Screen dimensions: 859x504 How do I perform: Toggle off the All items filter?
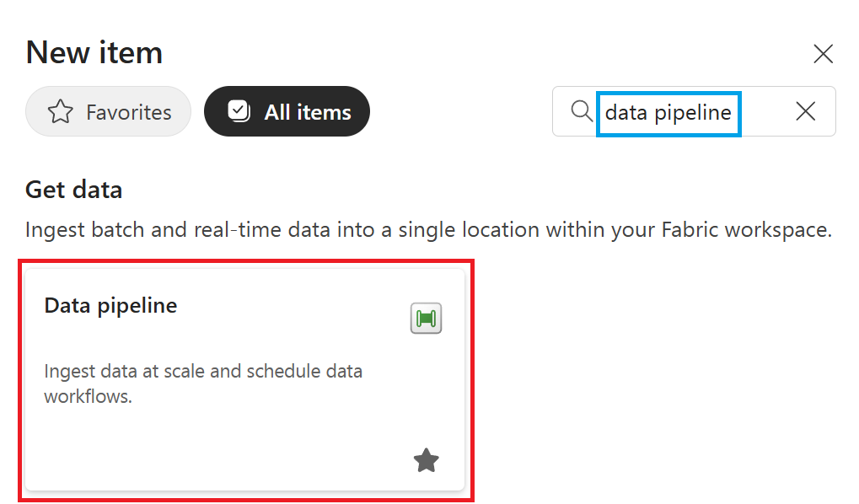(x=287, y=110)
